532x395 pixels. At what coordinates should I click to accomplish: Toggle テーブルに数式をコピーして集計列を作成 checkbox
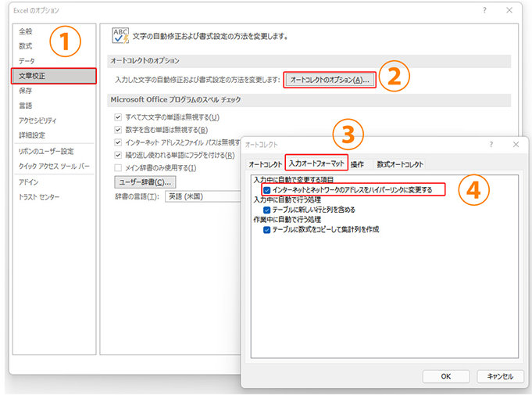[x=266, y=230]
